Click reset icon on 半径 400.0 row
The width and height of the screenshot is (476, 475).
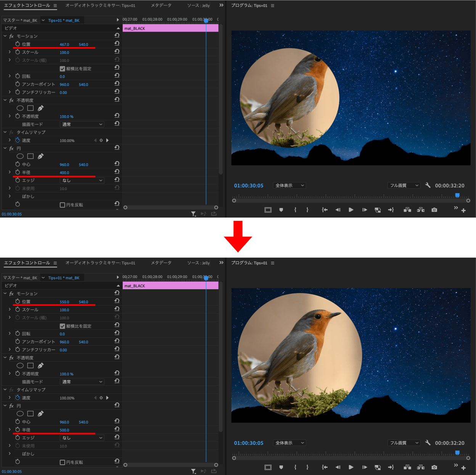point(117,172)
